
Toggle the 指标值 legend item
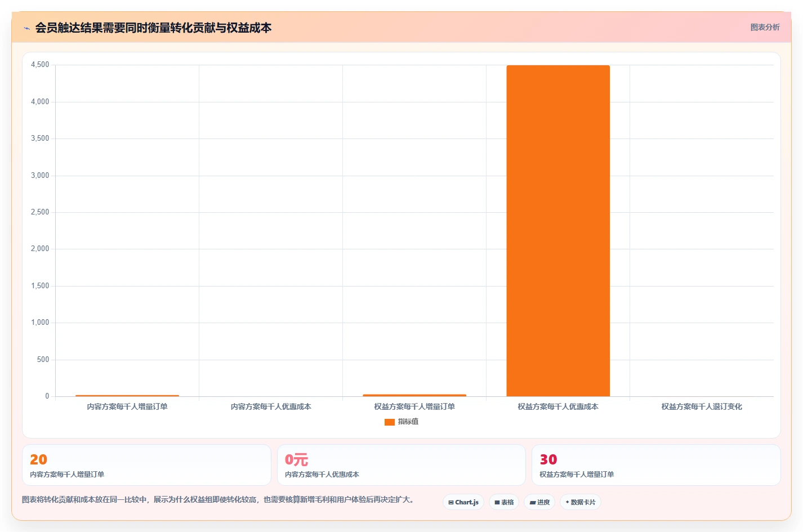401,422
